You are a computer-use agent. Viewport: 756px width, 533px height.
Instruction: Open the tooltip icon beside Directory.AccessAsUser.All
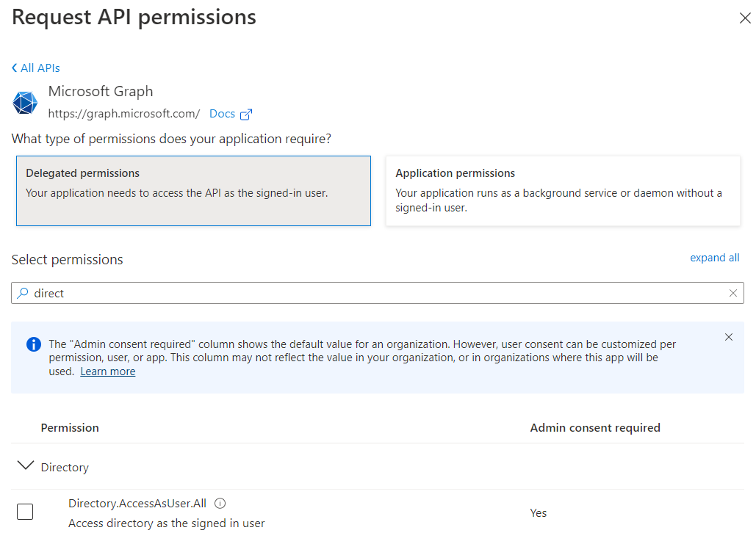220,503
